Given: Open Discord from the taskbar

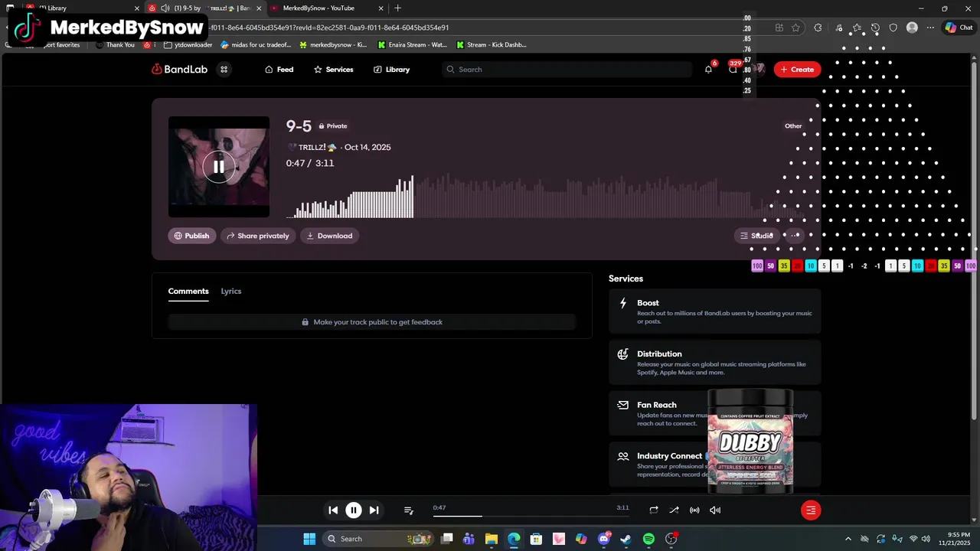Looking at the screenshot, I should pos(603,539).
